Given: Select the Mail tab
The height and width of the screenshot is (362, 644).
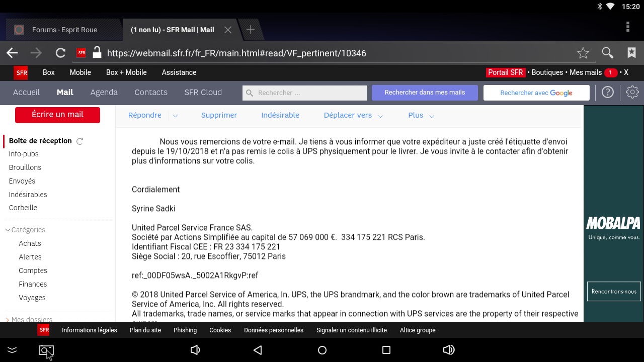Looking at the screenshot, I should [65, 92].
